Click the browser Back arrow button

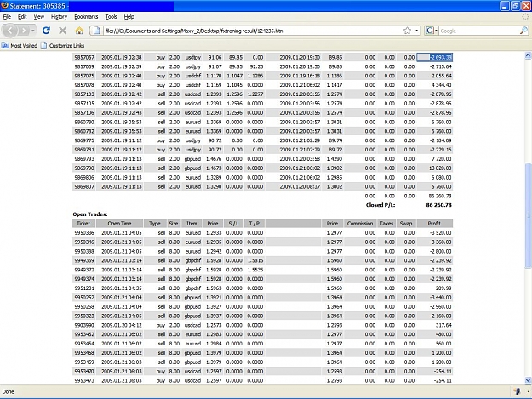[10, 31]
